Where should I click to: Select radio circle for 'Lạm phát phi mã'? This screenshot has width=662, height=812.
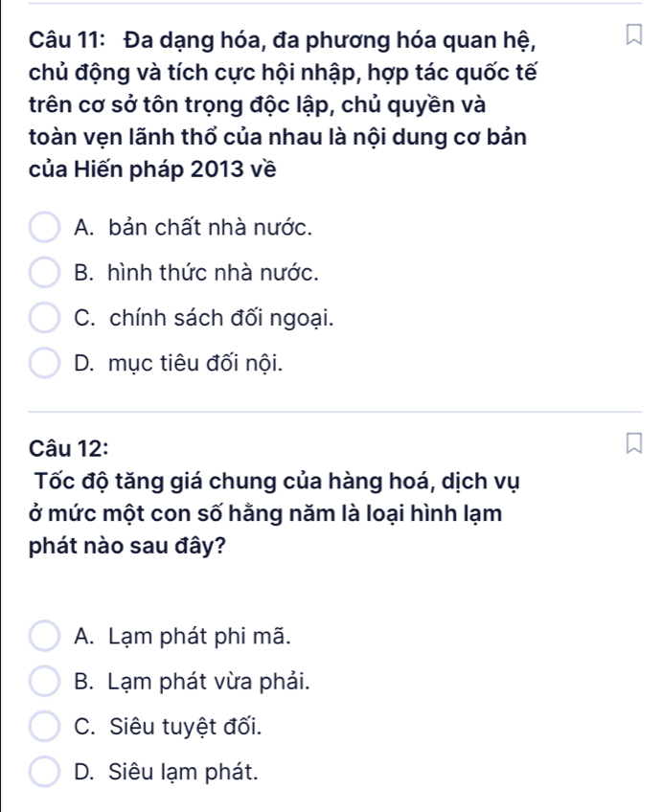(x=44, y=634)
